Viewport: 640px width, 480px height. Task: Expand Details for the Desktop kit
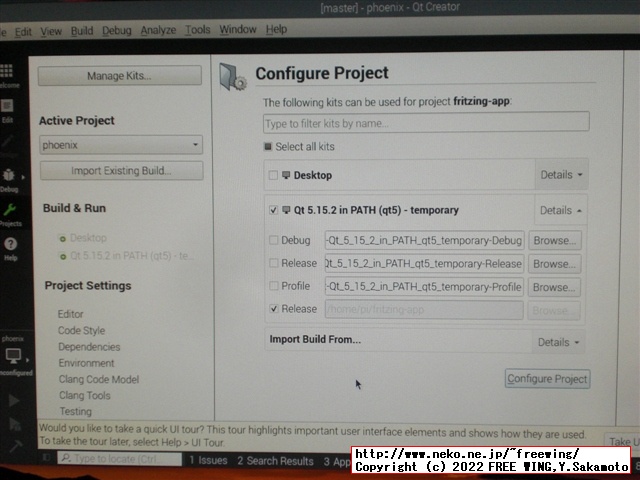click(560, 175)
